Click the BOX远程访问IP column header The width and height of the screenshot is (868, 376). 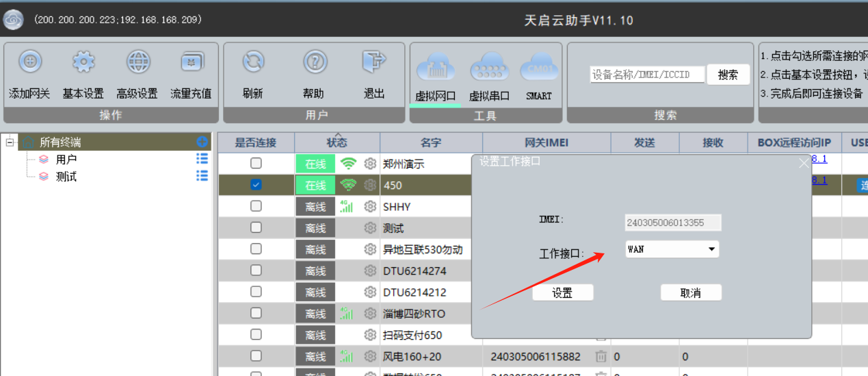coord(794,142)
